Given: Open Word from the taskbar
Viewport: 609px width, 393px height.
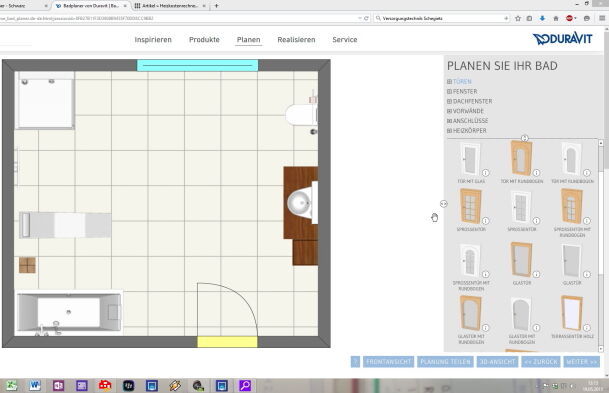Looking at the screenshot, I should (x=35, y=385).
